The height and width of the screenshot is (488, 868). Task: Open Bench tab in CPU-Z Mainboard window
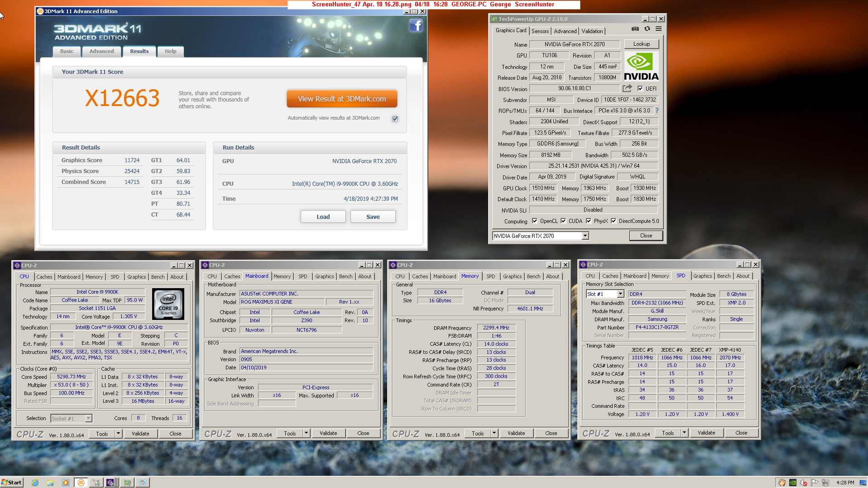click(345, 276)
